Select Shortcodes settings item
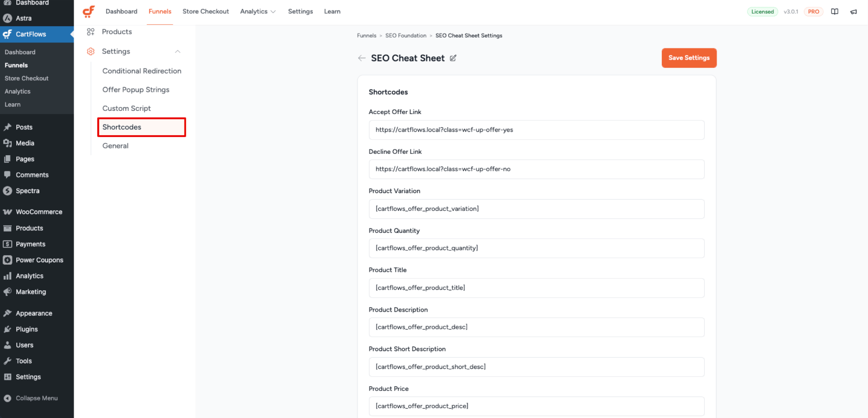 142,127
